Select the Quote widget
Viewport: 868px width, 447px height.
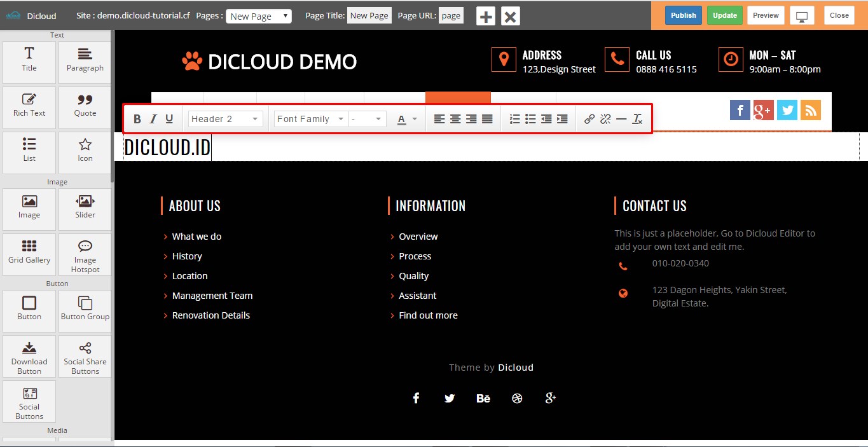[85, 107]
